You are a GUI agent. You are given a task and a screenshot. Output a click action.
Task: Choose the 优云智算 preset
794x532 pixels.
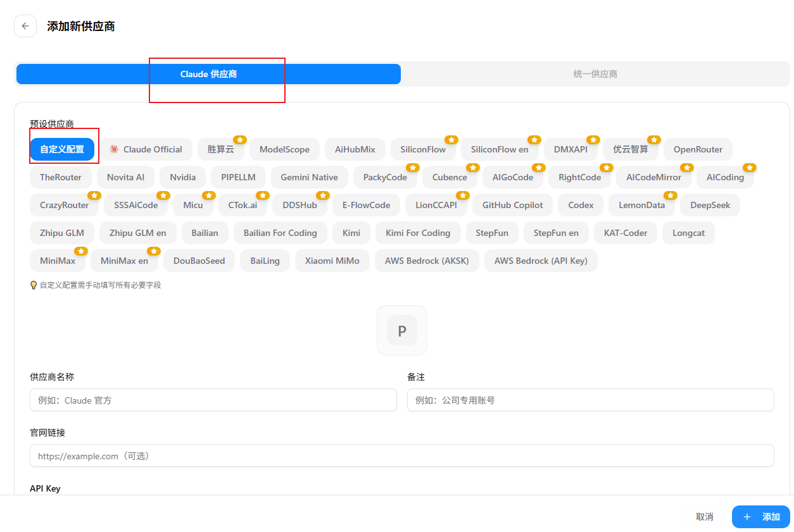point(631,149)
